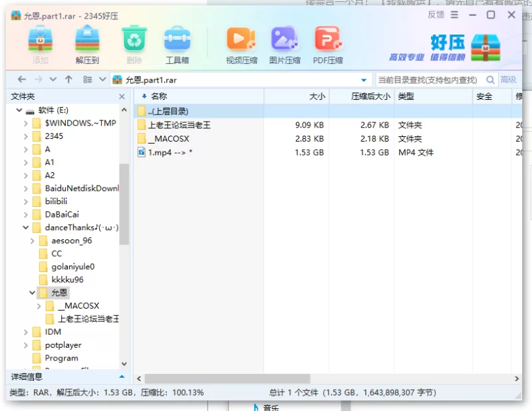Expand the _MACOSX tree node
The height and width of the screenshot is (411, 532).
39,306
